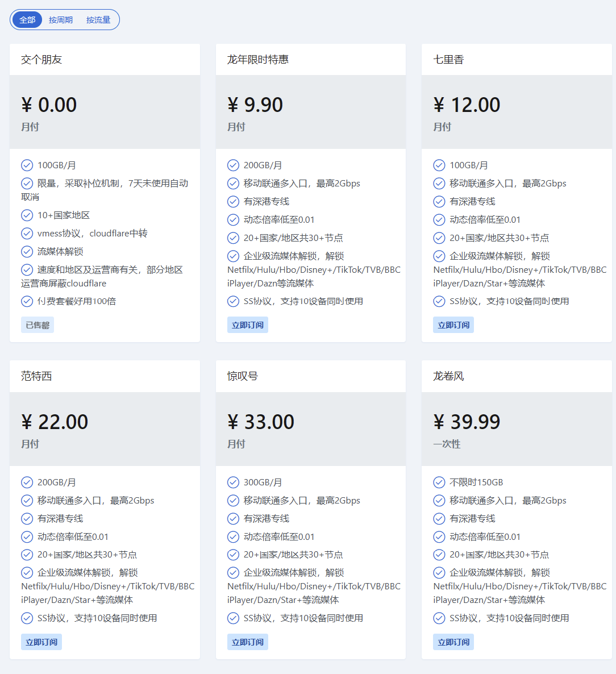
Task: Click check icon beside SS协议 in 龙卷风
Action: 439,618
